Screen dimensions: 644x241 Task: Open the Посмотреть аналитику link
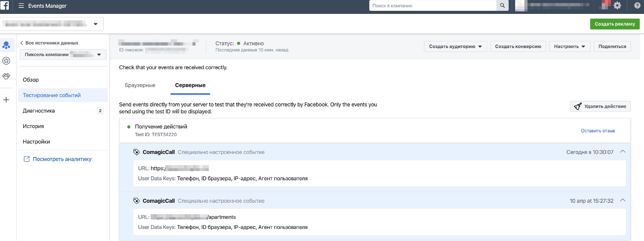click(x=62, y=159)
